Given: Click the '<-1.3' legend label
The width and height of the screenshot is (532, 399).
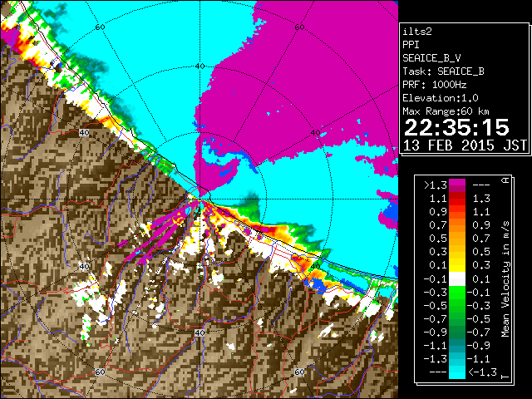Looking at the screenshot, I should click(482, 372).
